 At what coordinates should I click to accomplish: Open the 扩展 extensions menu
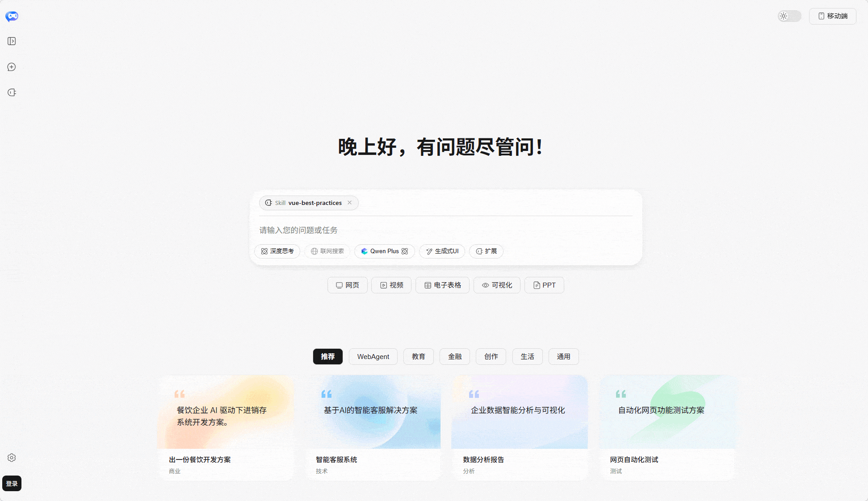point(486,251)
